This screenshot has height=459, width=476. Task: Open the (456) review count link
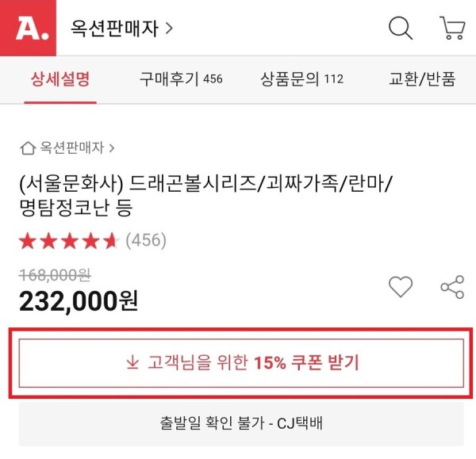click(146, 240)
